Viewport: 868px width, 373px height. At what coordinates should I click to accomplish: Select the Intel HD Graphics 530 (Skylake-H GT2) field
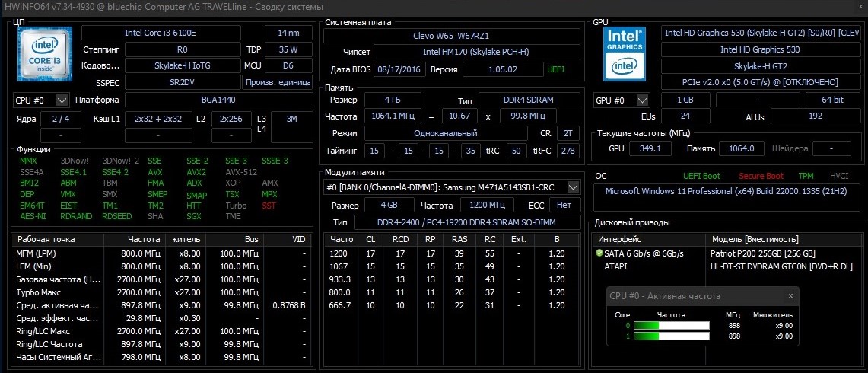(761, 33)
